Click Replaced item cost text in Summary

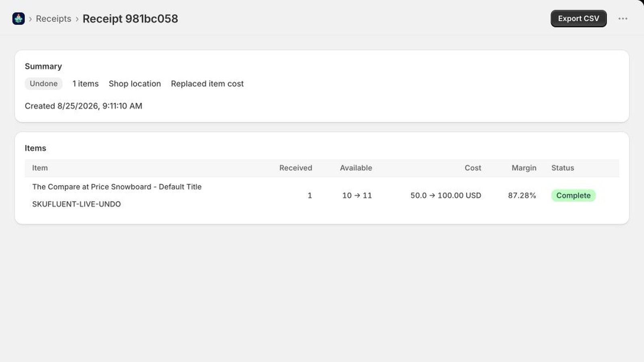coord(207,84)
